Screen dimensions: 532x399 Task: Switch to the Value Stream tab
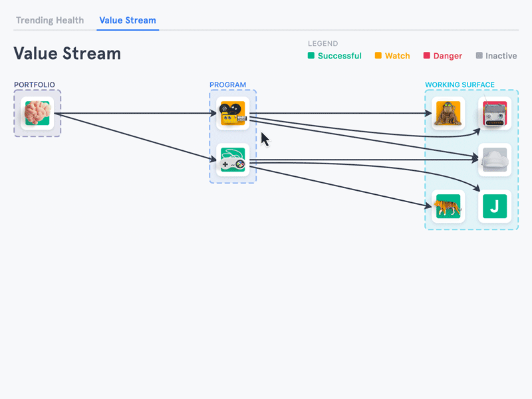(127, 20)
